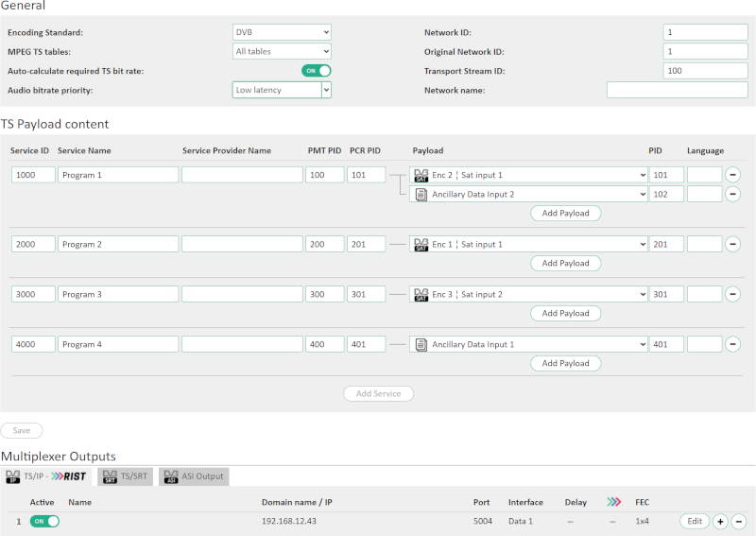The image size is (756, 536).
Task: Remove the Ancillary Data Input 2 payload
Action: (732, 194)
